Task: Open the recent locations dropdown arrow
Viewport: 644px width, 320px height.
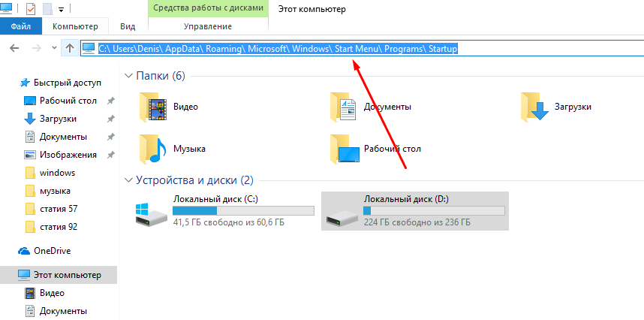Action: point(54,49)
